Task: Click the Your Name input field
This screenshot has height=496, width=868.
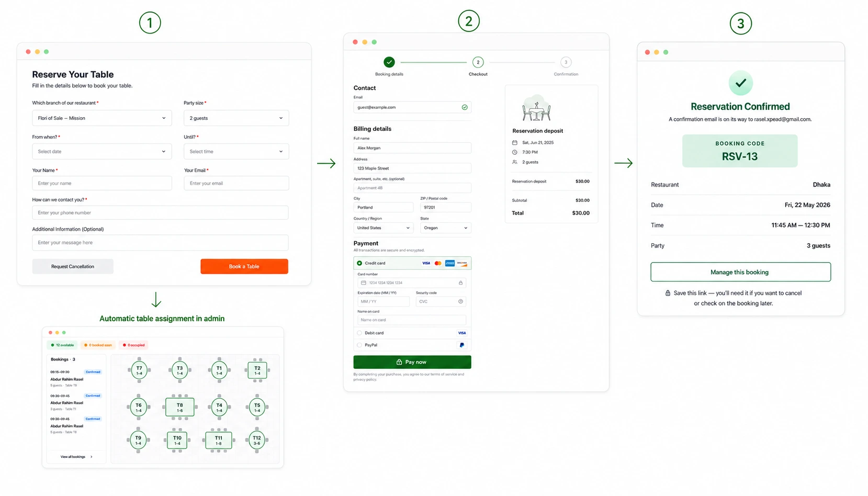Action: (x=102, y=183)
